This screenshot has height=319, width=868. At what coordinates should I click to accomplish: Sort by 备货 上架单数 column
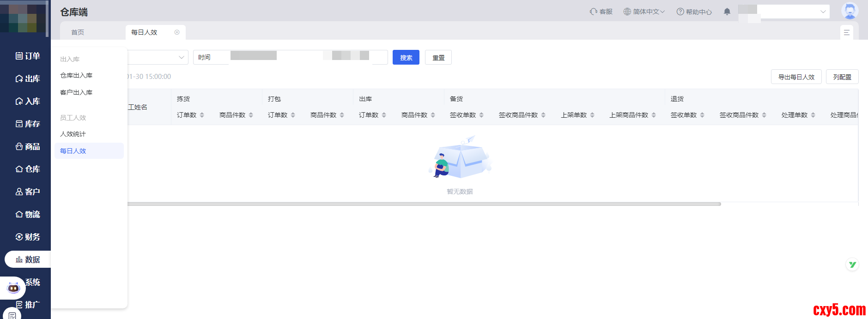pyautogui.click(x=592, y=115)
